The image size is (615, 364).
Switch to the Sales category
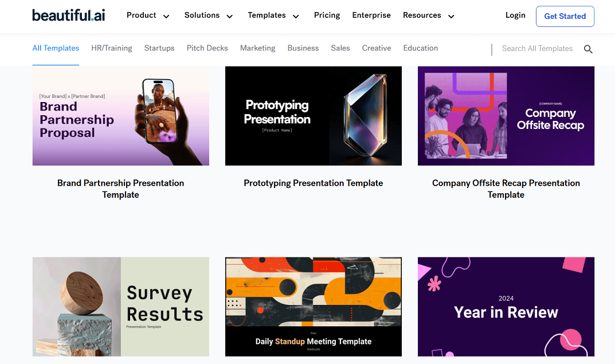coord(340,48)
